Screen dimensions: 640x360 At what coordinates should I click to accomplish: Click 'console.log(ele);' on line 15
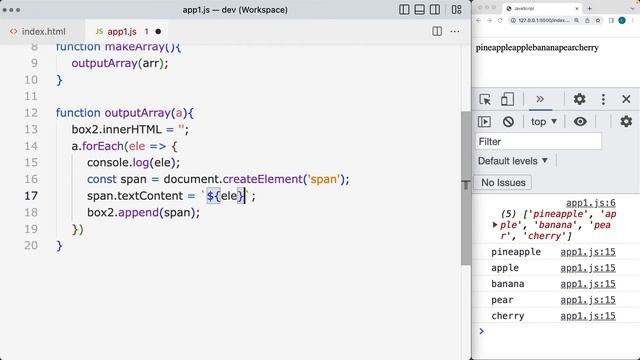133,162
